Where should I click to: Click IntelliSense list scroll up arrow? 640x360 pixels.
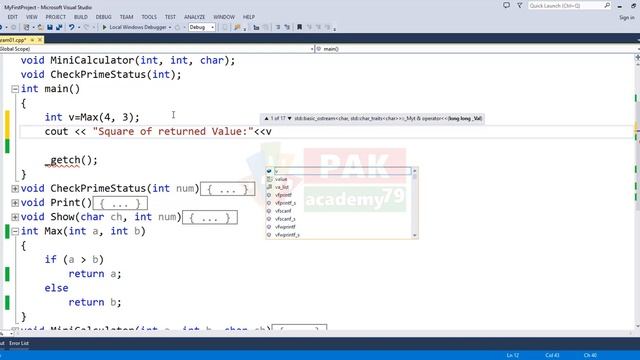tap(415, 171)
